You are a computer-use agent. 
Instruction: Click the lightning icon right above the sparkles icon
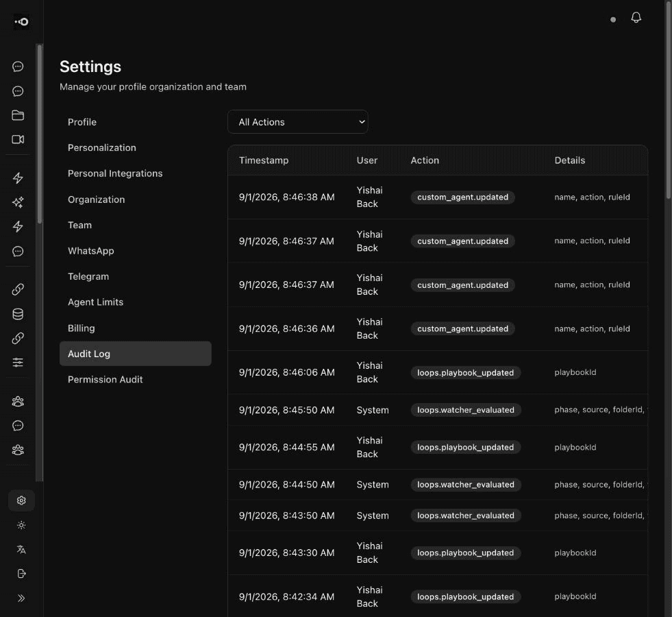point(18,178)
